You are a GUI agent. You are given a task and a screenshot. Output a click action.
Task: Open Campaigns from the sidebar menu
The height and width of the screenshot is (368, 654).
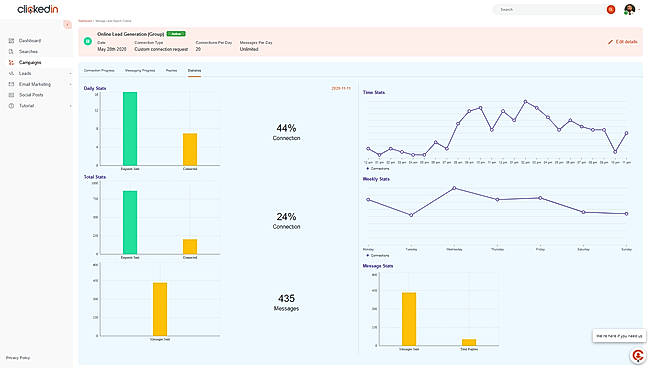(x=30, y=62)
